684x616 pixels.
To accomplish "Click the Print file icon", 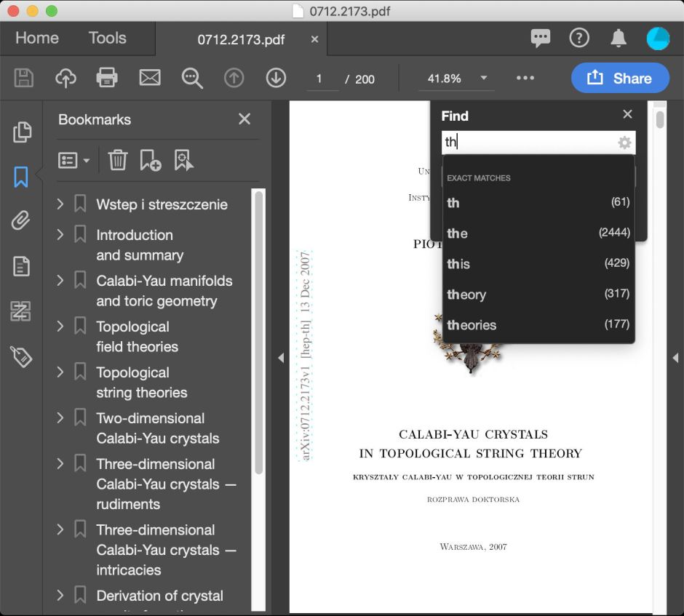I will [x=107, y=78].
